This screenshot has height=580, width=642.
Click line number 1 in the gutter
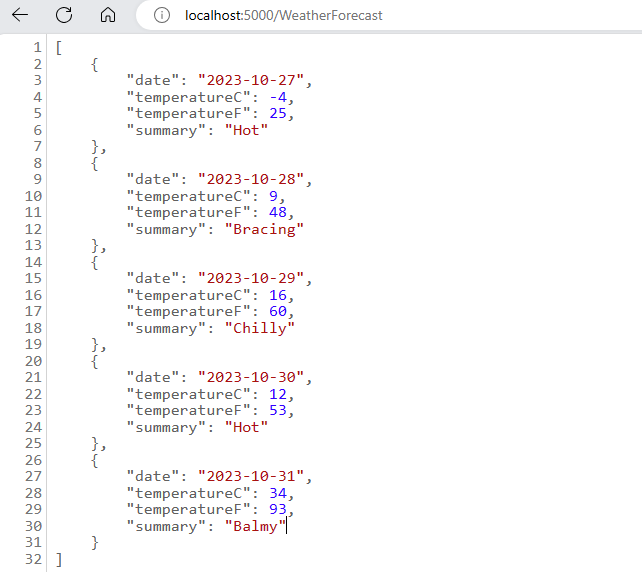pos(37,48)
